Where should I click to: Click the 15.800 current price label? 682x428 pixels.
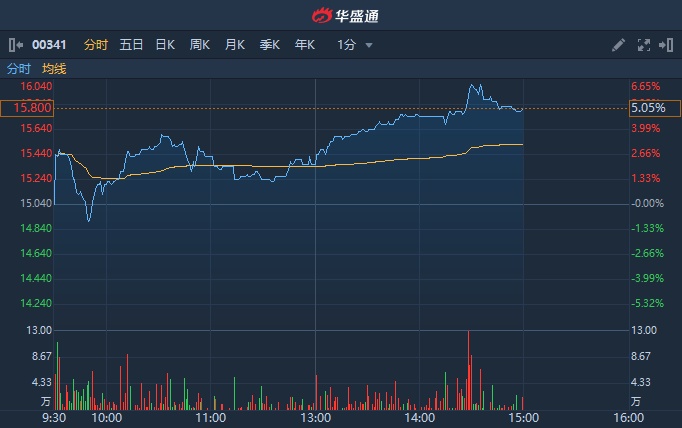coord(27,108)
